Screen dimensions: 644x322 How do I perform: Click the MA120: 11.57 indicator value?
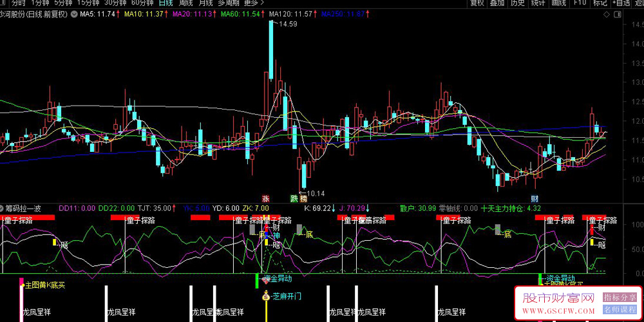click(290, 14)
